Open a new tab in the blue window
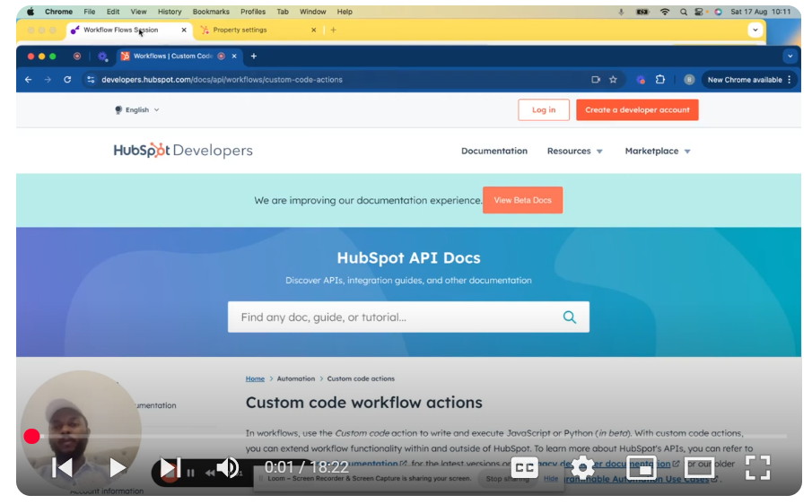Image resolution: width=812 pixels, height=504 pixels. pyautogui.click(x=254, y=56)
